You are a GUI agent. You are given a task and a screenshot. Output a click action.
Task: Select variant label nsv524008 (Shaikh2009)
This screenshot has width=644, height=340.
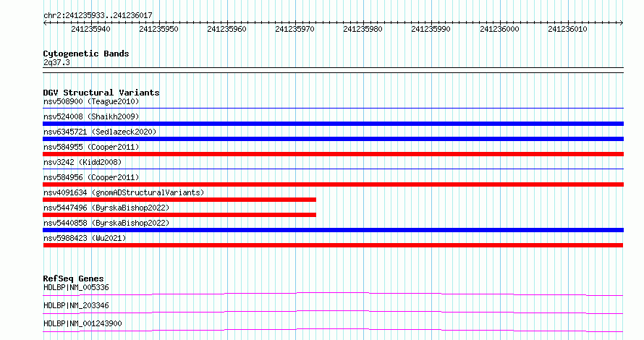click(x=91, y=116)
